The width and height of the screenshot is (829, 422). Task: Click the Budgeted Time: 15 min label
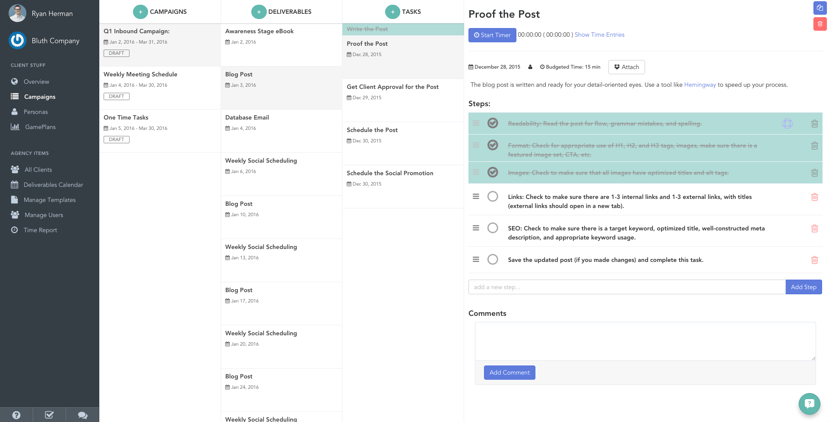(570, 67)
